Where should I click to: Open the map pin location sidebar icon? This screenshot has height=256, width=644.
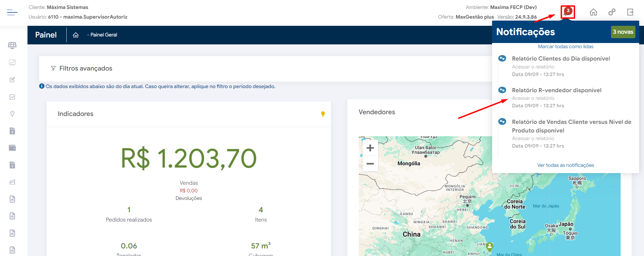pyautogui.click(x=12, y=114)
